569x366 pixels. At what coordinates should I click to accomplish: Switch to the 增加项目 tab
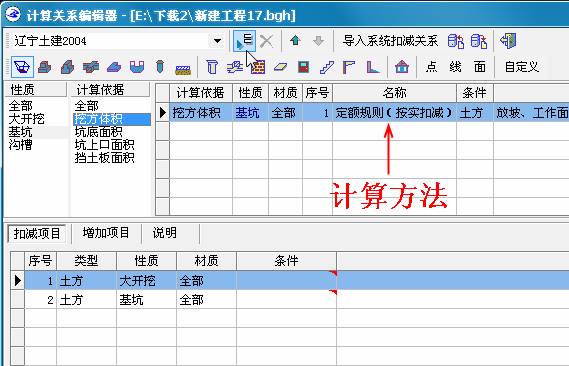coord(106,233)
